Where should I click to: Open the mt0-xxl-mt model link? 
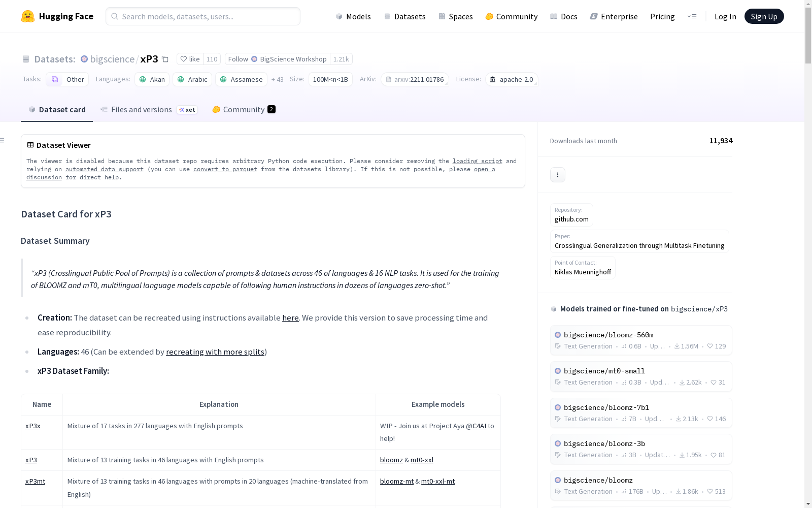tap(438, 481)
